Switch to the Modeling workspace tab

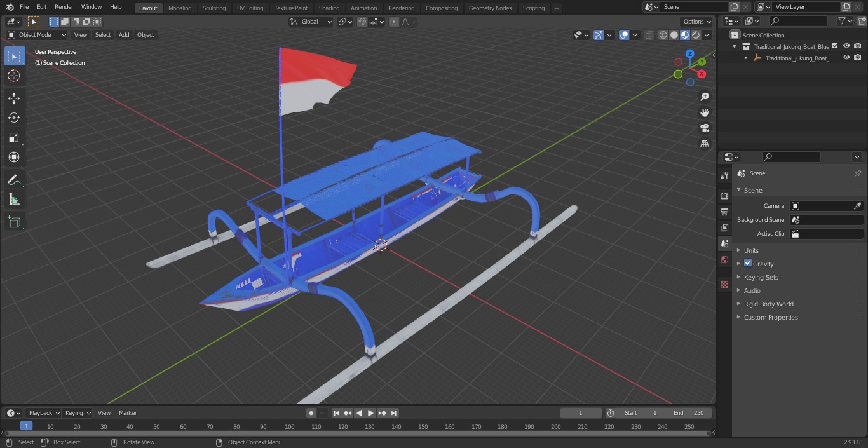click(x=180, y=8)
